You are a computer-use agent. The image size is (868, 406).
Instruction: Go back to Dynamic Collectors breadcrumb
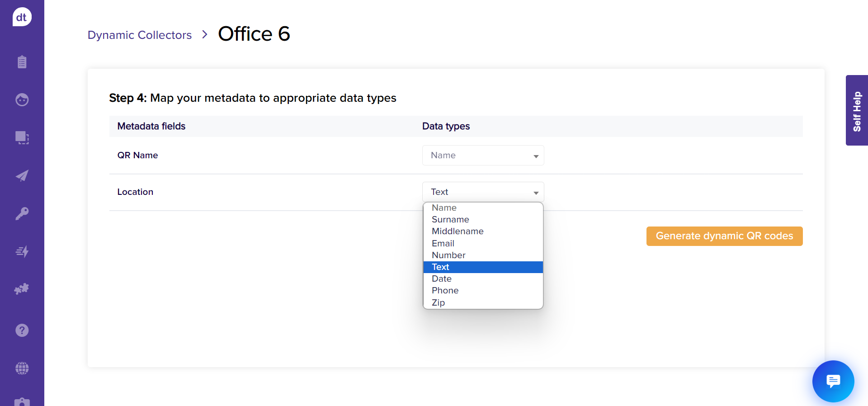(140, 35)
